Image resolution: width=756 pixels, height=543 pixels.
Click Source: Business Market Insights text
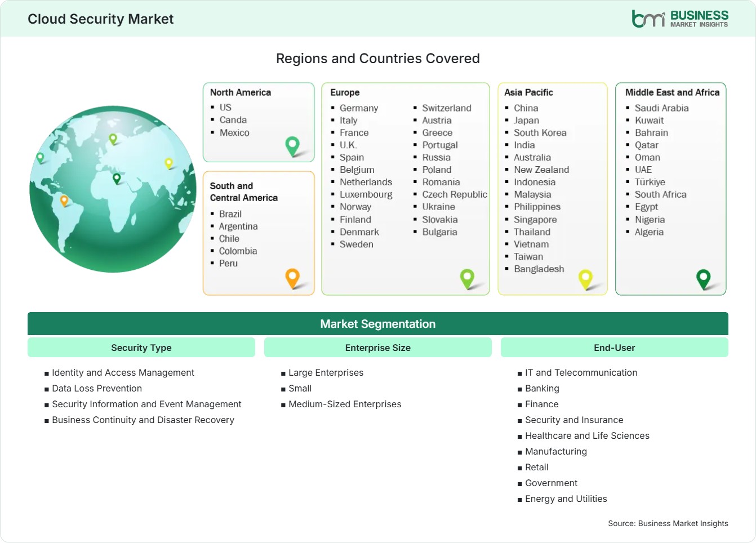coord(668,523)
